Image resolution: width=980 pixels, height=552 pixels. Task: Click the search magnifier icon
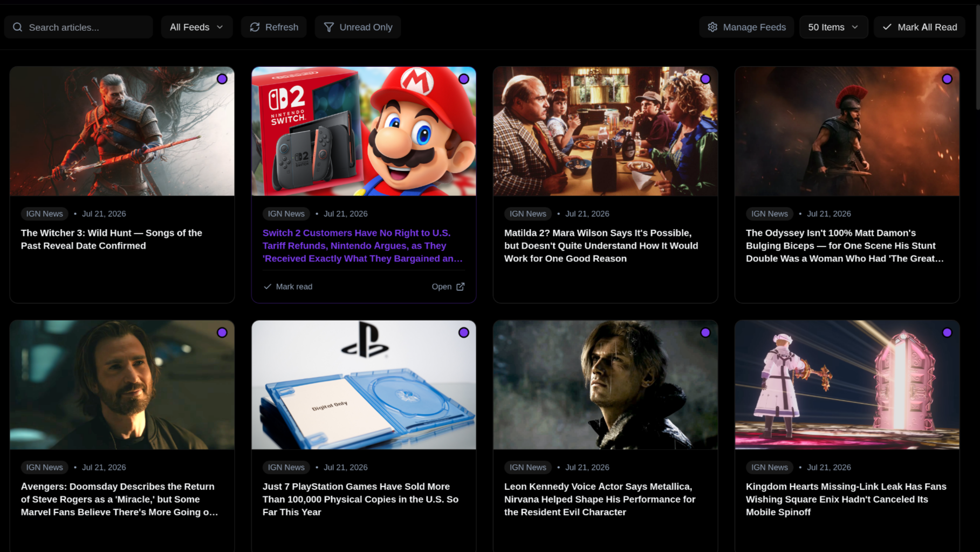point(18,27)
